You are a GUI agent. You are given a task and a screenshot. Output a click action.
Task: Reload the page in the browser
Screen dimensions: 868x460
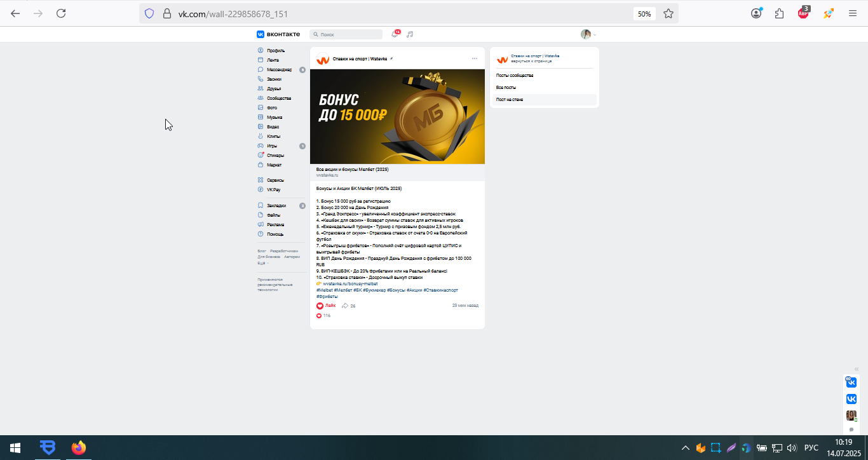pos(61,13)
